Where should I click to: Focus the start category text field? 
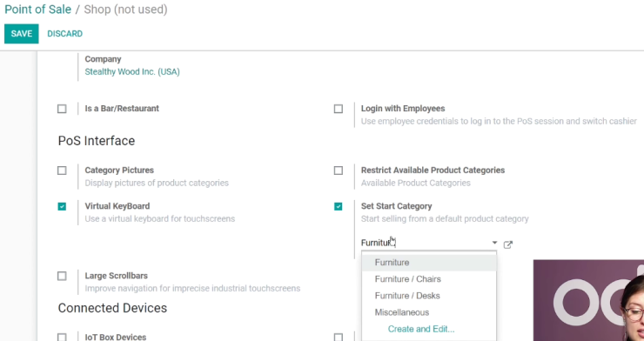425,243
